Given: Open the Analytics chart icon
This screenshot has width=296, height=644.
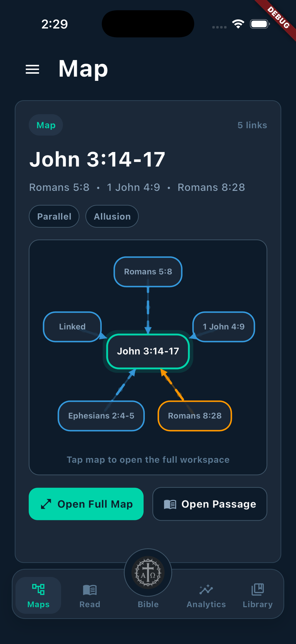Looking at the screenshot, I should tap(206, 589).
